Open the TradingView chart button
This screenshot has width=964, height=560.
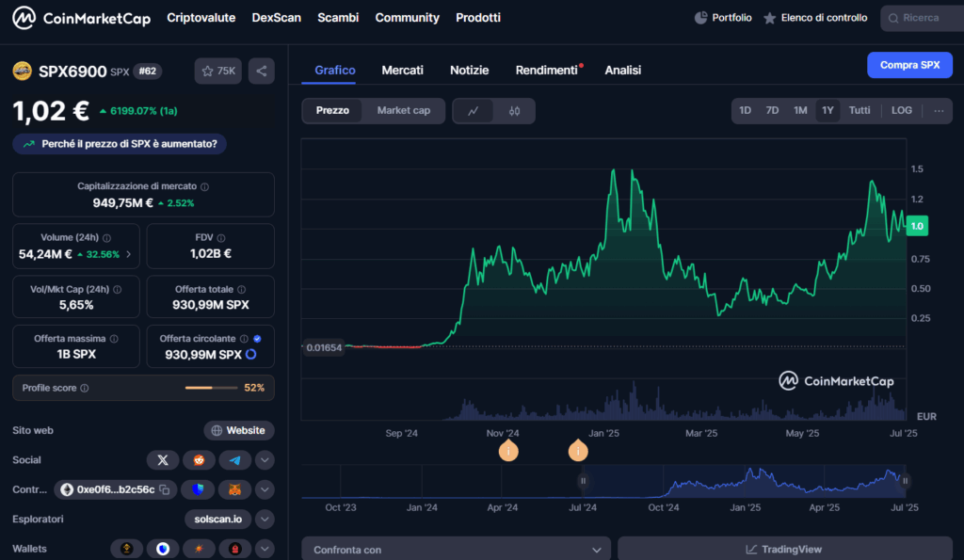(x=785, y=549)
